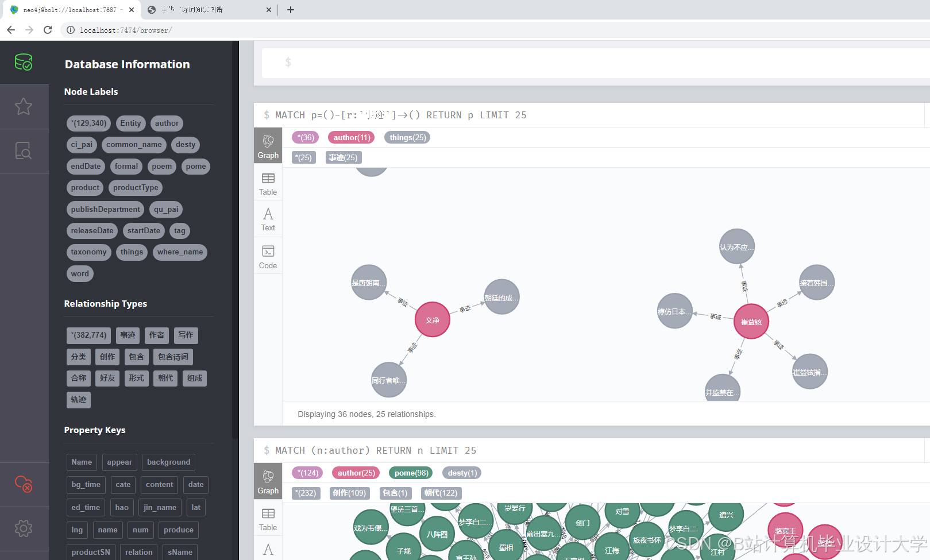Pick the author(25) chip in second result

[x=356, y=473]
